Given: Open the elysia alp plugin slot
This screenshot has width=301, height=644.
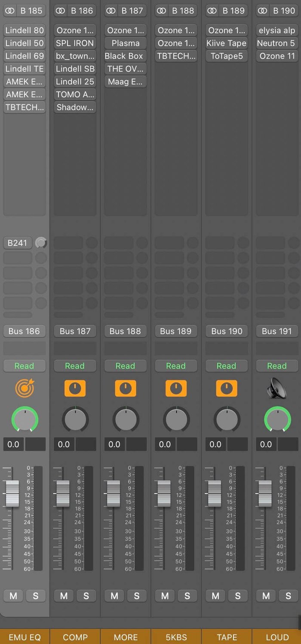Looking at the screenshot, I should point(277,30).
